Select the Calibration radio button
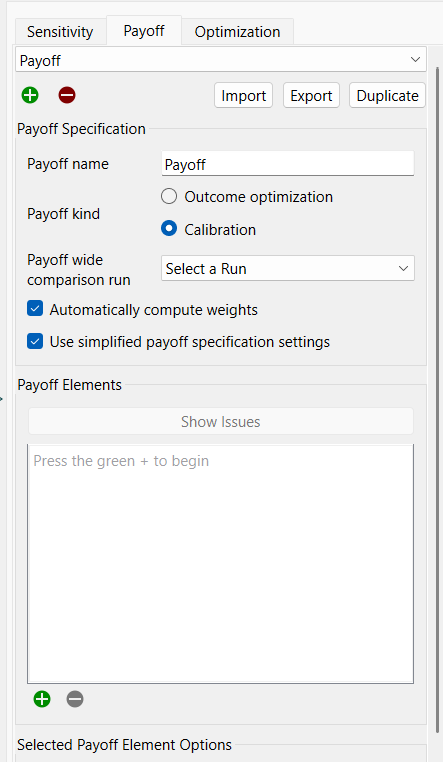Screen dimensions: 443x762 169,229
